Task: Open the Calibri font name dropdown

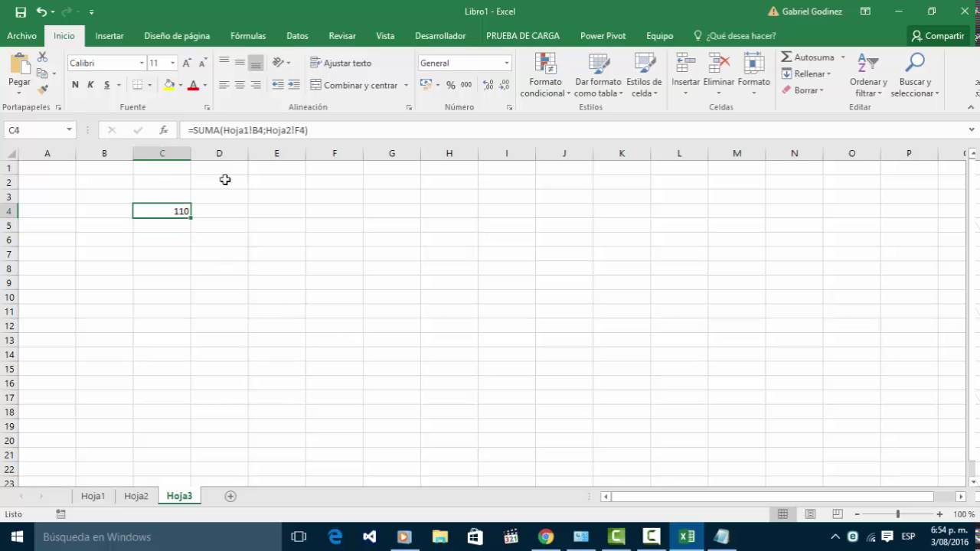Action: [142, 63]
